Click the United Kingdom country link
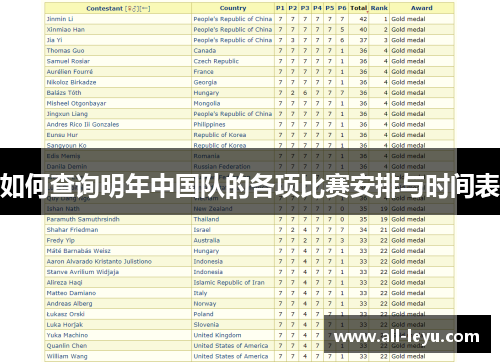The image size is (500, 362). click(217, 335)
